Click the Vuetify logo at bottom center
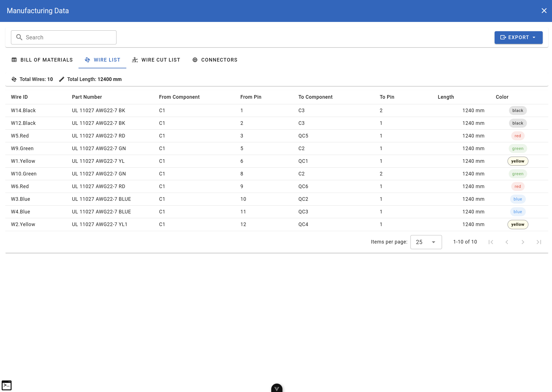This screenshot has height=392, width=552. point(277,388)
